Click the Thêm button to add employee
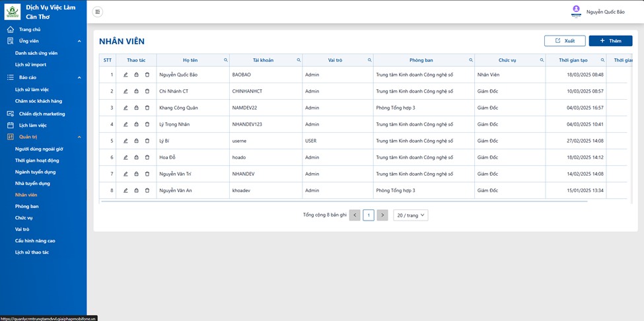Screen dimensions: 644x321 pos(611,41)
